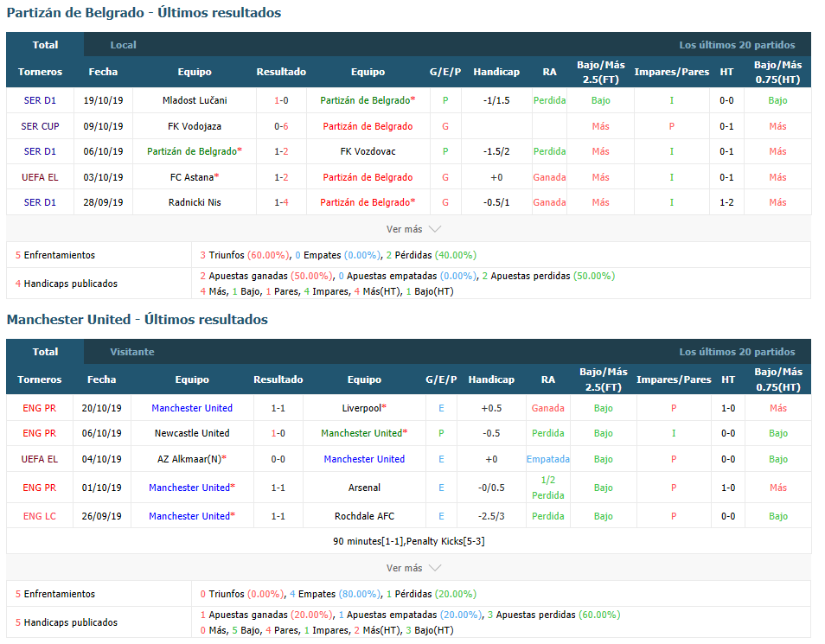Viewport: 825px width, 644px height.
Task: Open 'Los últimos 20 partidos' in the Partizán section
Action: 737,45
